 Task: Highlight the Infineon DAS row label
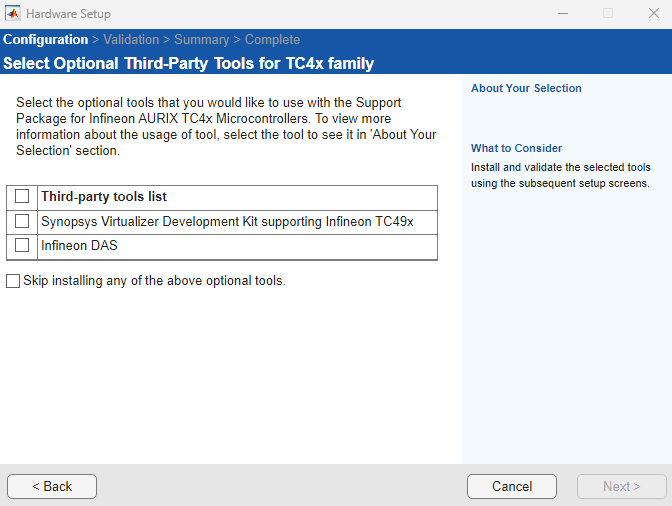point(79,245)
